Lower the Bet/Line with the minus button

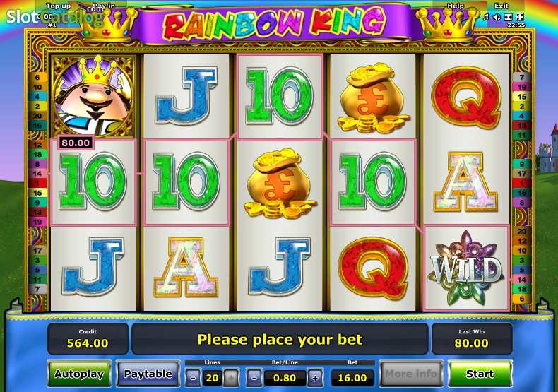point(254,378)
